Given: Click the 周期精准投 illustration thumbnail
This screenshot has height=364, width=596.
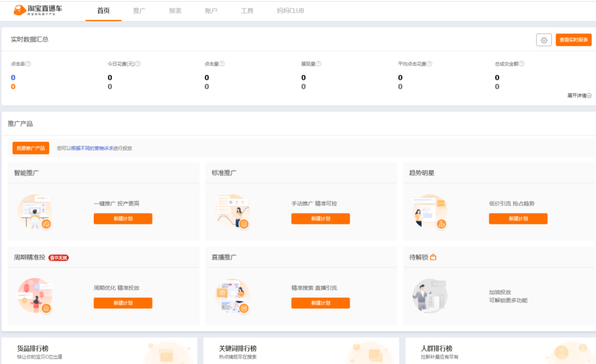Looking at the screenshot, I should [x=33, y=296].
